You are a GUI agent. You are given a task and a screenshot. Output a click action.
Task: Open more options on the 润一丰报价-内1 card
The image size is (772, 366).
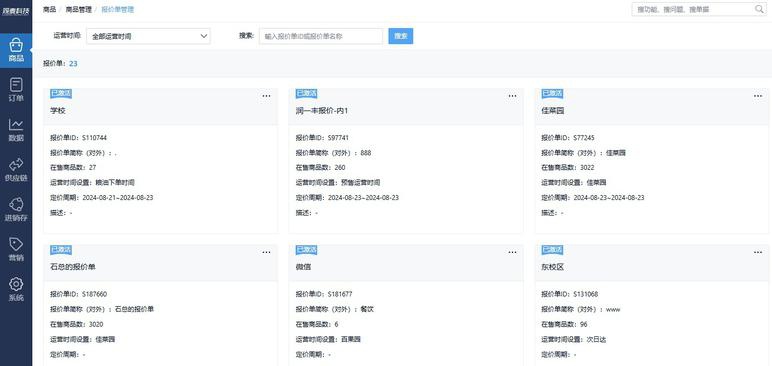(x=513, y=96)
